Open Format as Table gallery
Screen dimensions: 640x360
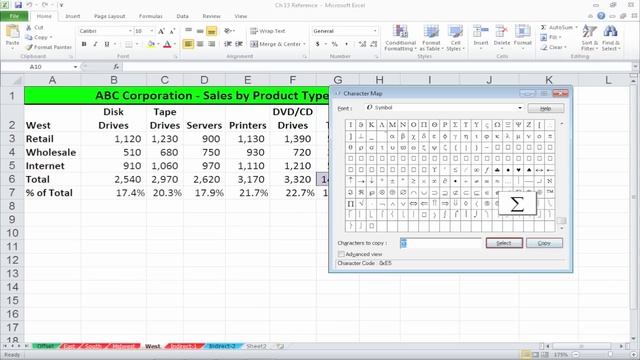[431, 38]
